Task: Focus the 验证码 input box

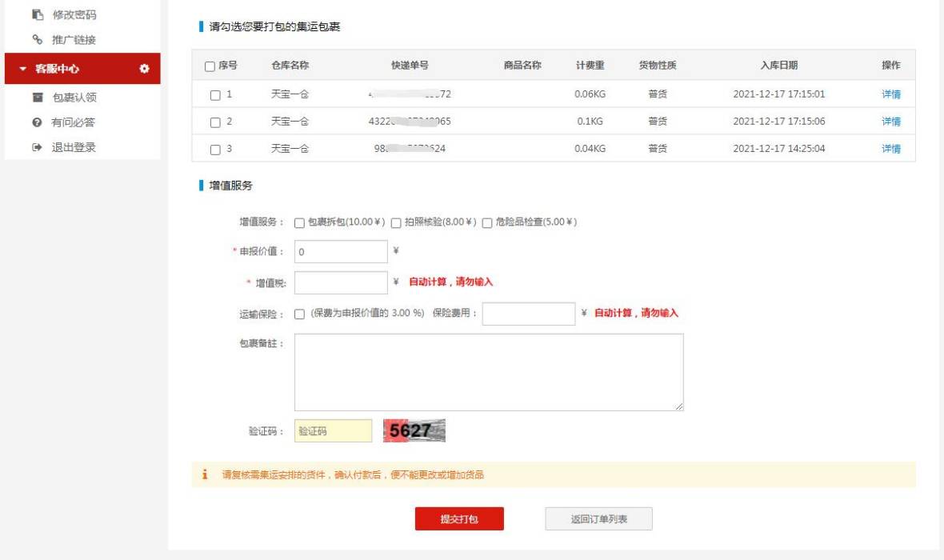Action: 333,430
